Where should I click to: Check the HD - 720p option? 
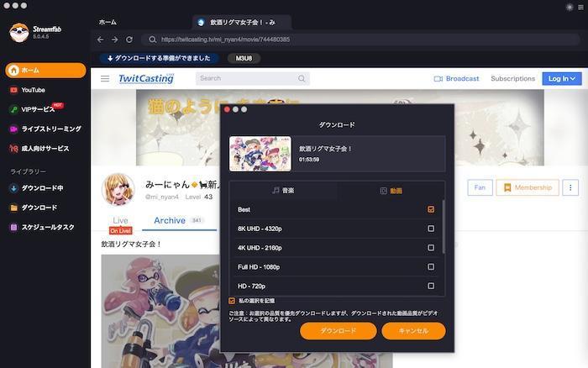pos(431,286)
